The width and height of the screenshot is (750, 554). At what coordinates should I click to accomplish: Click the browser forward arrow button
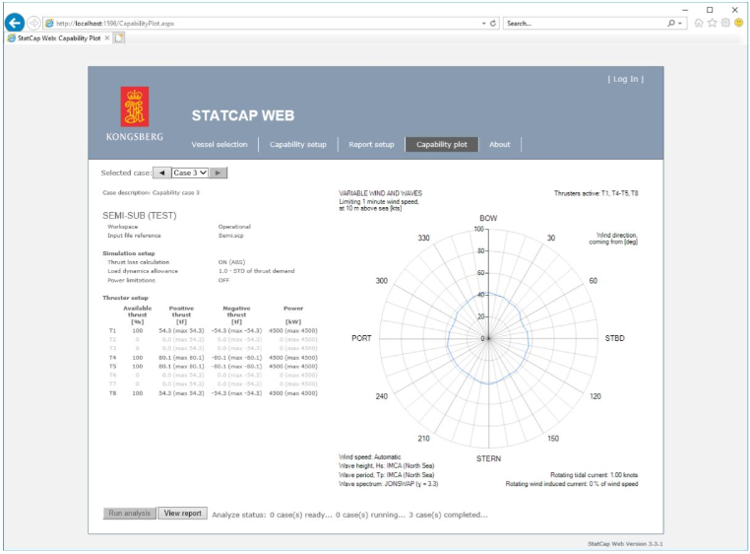click(x=33, y=23)
